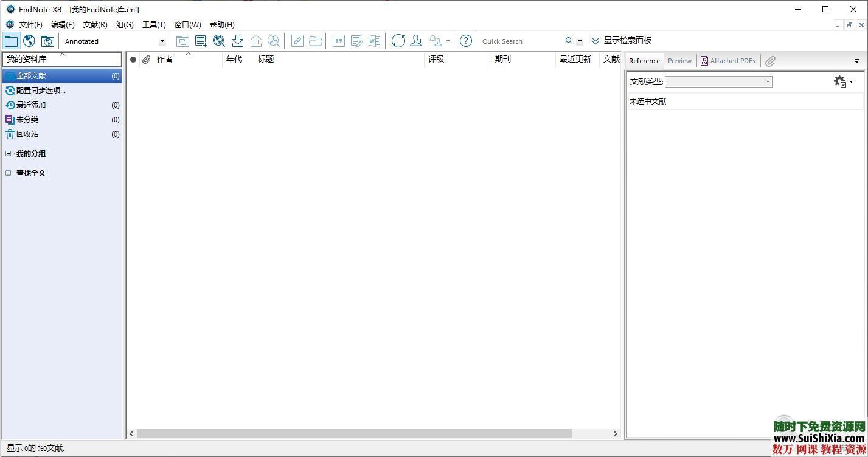This screenshot has height=457, width=868.
Task: Open the 帮助(H) menu
Action: (x=222, y=25)
